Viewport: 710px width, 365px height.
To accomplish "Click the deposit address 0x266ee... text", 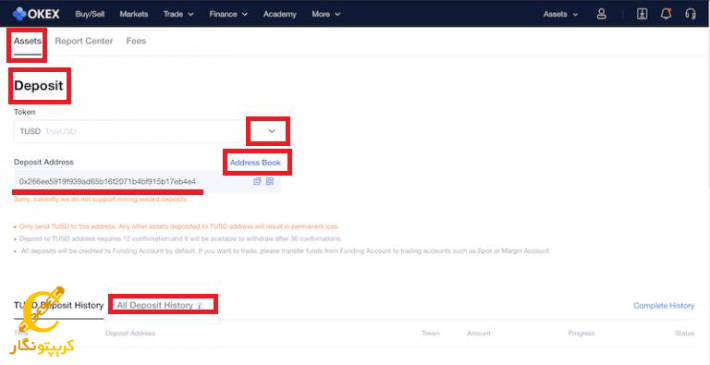I will point(107,182).
